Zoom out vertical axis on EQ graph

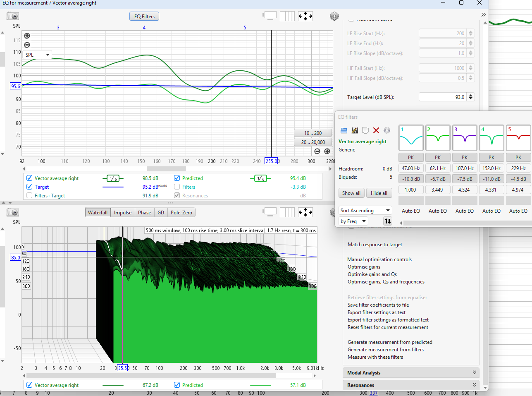pyautogui.click(x=27, y=45)
